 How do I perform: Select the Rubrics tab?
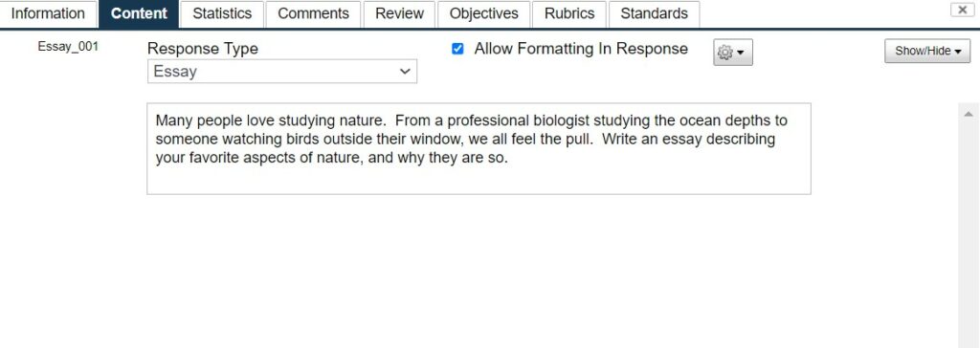click(569, 13)
